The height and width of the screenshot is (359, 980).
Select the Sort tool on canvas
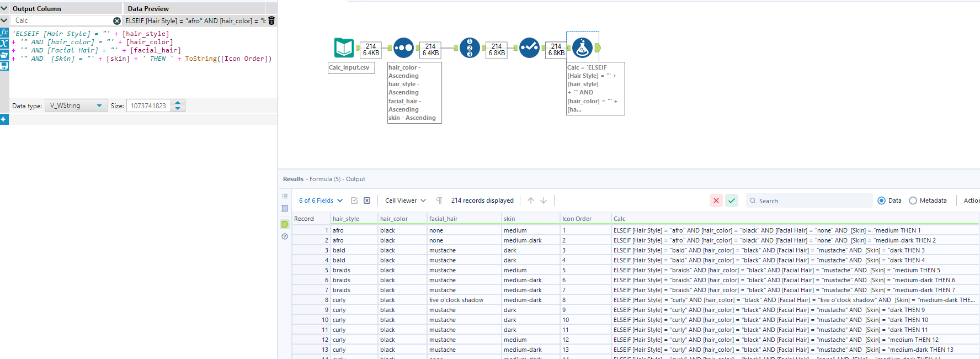pos(403,48)
